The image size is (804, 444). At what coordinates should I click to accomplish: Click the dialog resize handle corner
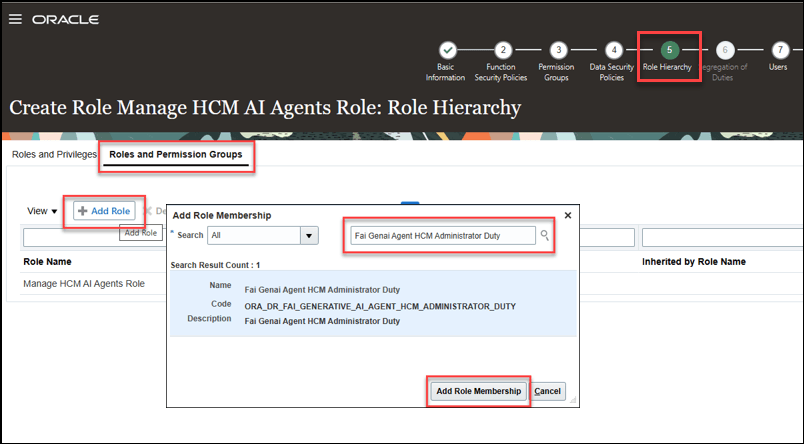point(573,400)
